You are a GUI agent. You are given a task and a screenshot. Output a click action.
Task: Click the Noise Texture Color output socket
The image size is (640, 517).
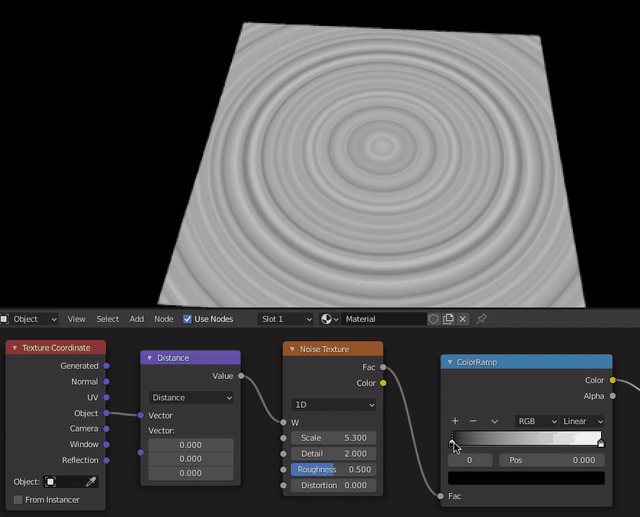coord(383,383)
